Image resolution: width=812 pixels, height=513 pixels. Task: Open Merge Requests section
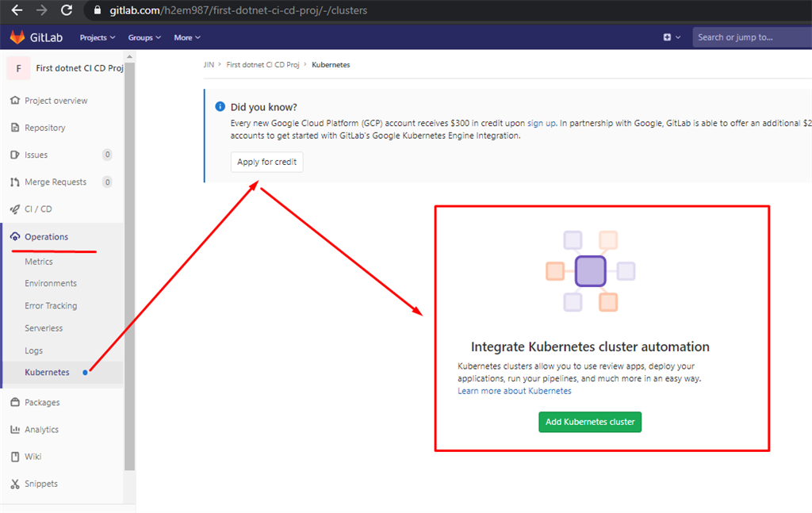(x=56, y=182)
